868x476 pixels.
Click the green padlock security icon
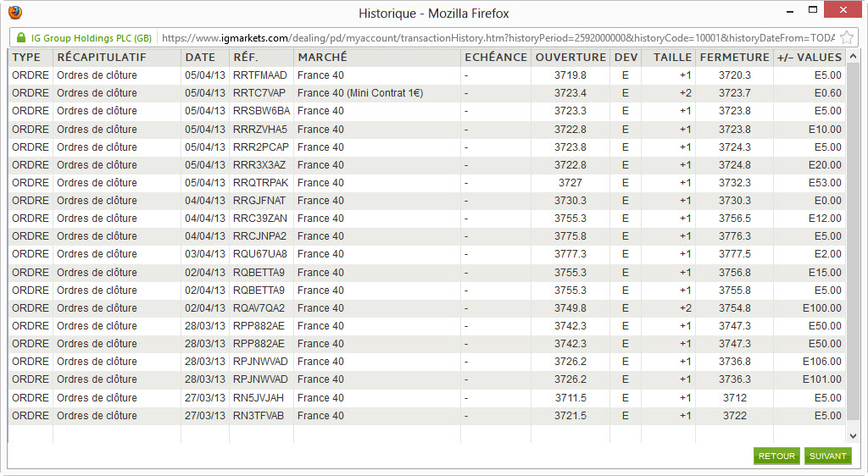point(21,37)
